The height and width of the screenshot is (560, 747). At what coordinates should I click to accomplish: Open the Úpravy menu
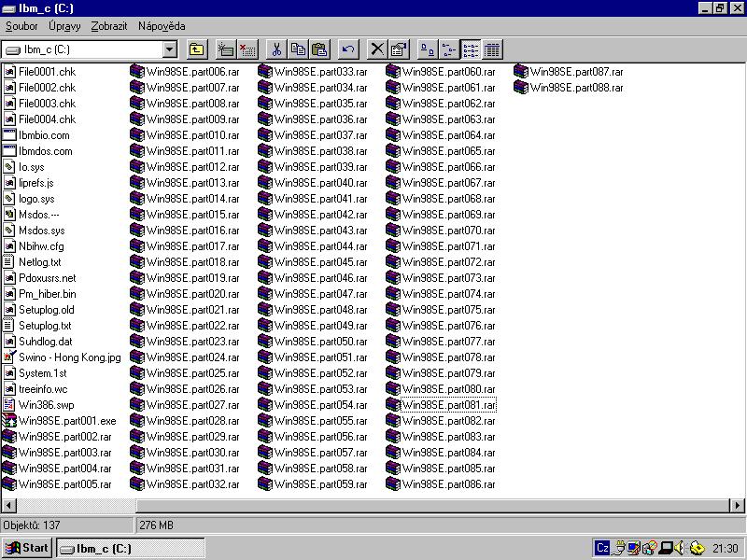tap(64, 26)
